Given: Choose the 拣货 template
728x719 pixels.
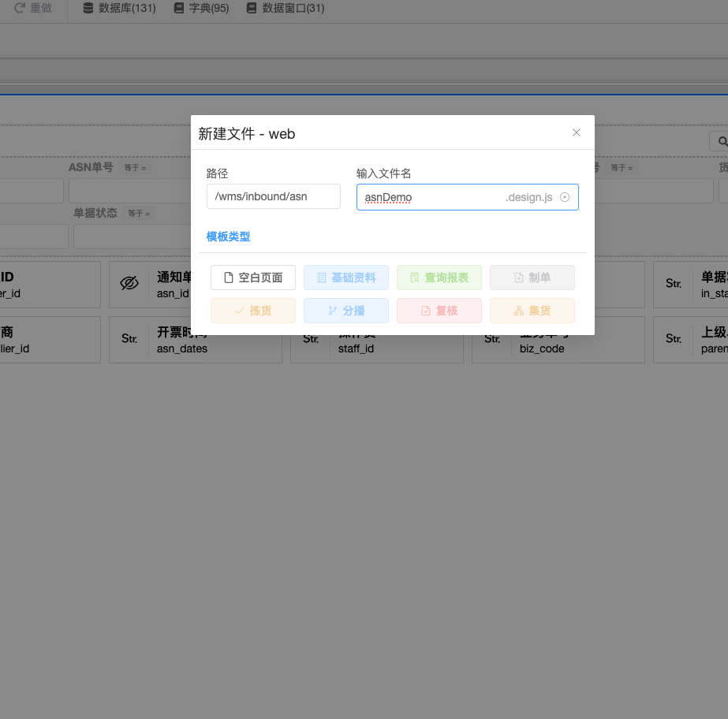Looking at the screenshot, I should click(x=253, y=311).
